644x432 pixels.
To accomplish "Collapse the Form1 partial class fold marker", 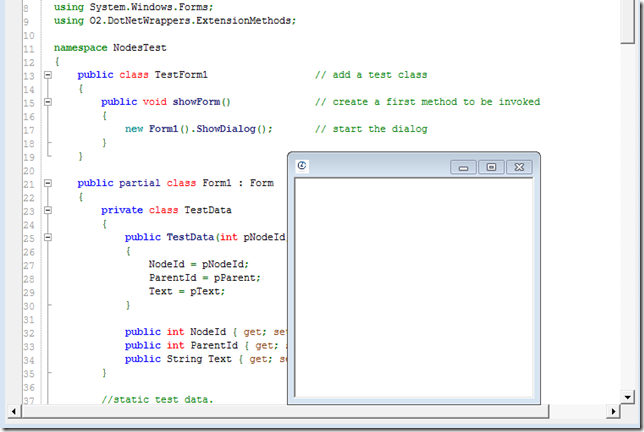I will [x=48, y=183].
